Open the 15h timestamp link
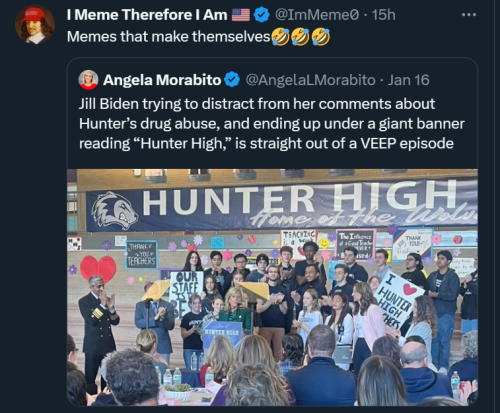Image resolution: width=500 pixels, height=413 pixels. [x=383, y=15]
